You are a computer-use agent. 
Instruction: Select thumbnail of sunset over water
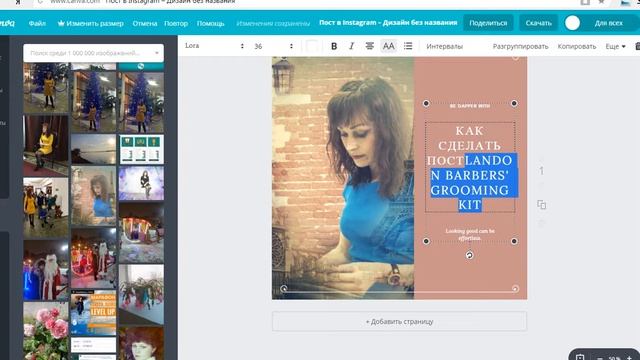pyautogui.click(x=93, y=150)
